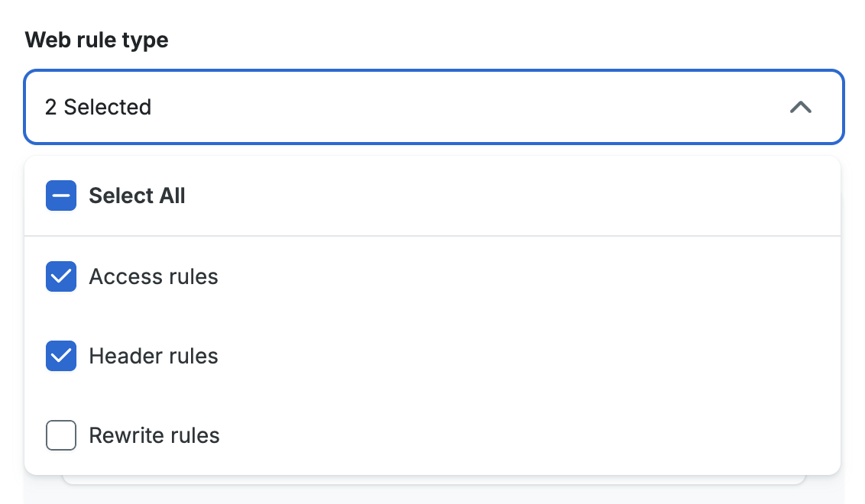Uncheck the Access rules checkbox
The image size is (865, 504).
pyautogui.click(x=61, y=276)
